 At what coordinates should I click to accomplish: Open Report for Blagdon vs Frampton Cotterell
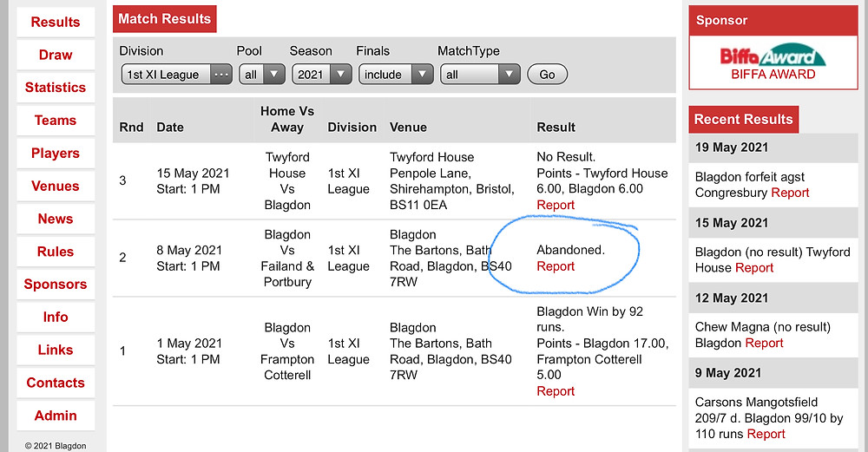click(556, 391)
